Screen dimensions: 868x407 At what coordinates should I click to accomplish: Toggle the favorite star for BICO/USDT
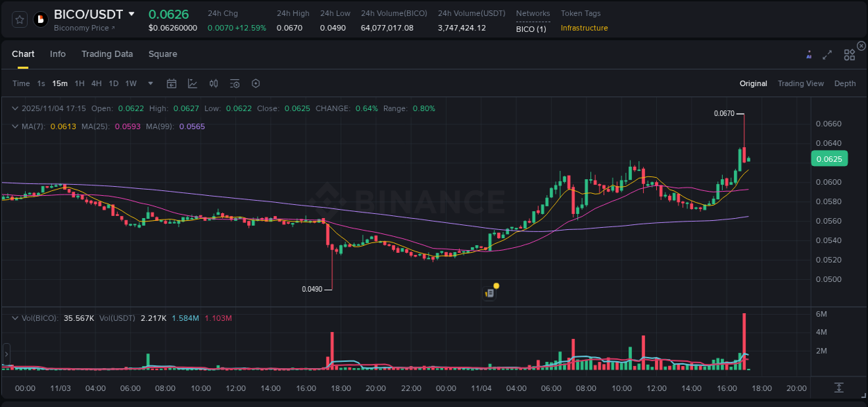19,19
